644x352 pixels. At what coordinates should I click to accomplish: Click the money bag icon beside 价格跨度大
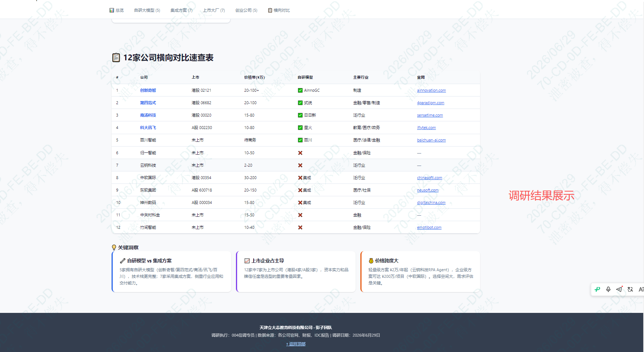coord(371,261)
